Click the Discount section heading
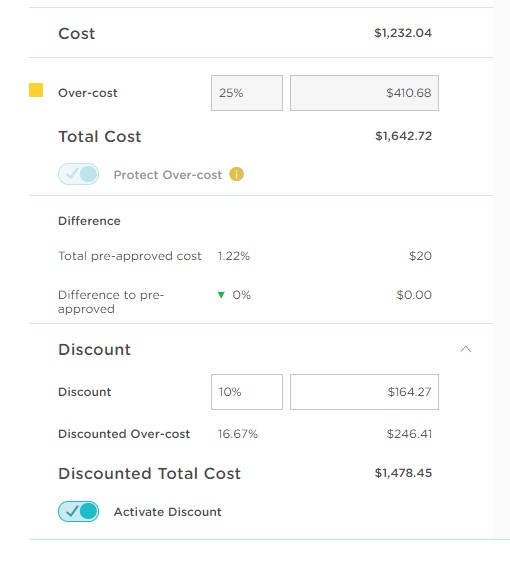510x586 pixels. pos(95,349)
